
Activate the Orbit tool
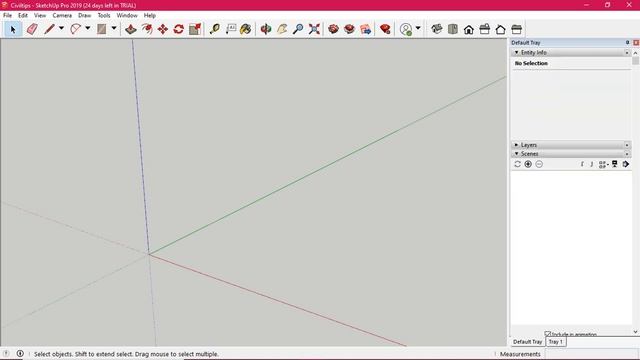click(x=266, y=29)
